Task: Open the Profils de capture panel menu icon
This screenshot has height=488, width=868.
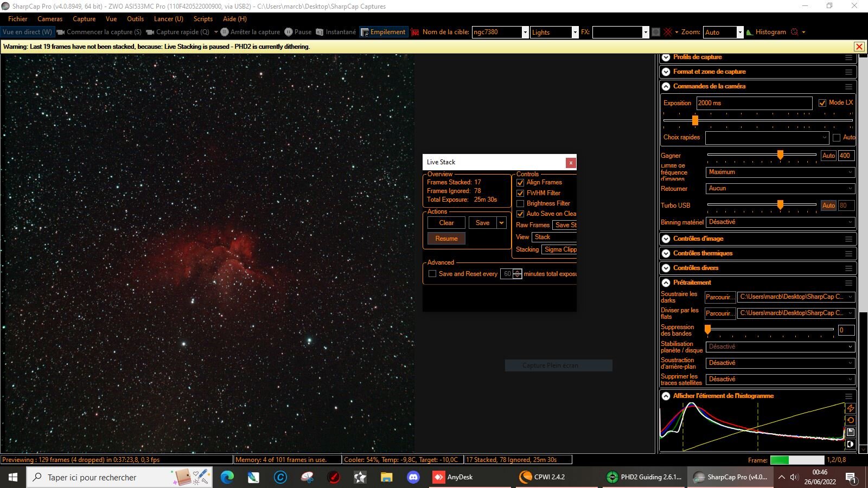Action: coord(848,57)
